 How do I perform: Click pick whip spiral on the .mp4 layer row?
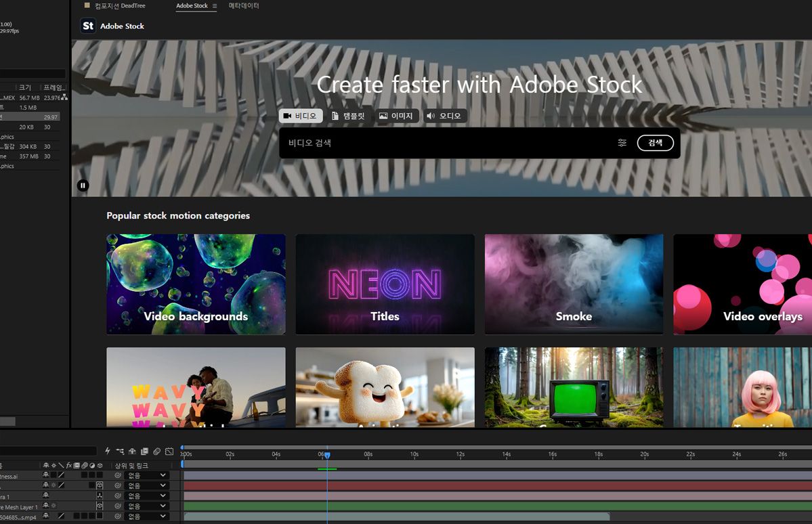pyautogui.click(x=118, y=516)
